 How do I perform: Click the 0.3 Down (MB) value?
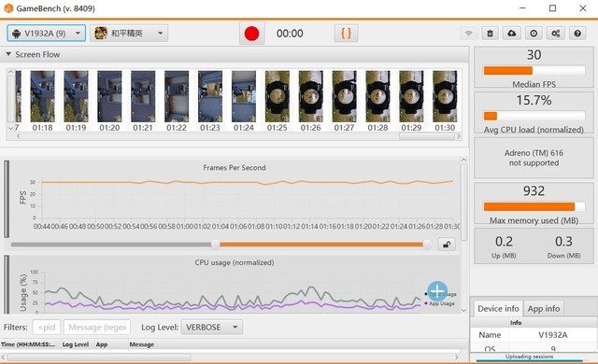pos(563,242)
